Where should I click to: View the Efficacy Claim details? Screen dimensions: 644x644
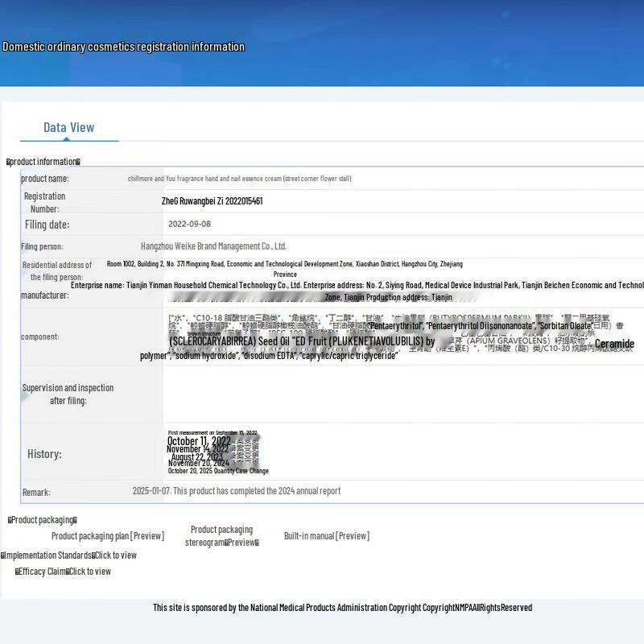tap(90, 572)
